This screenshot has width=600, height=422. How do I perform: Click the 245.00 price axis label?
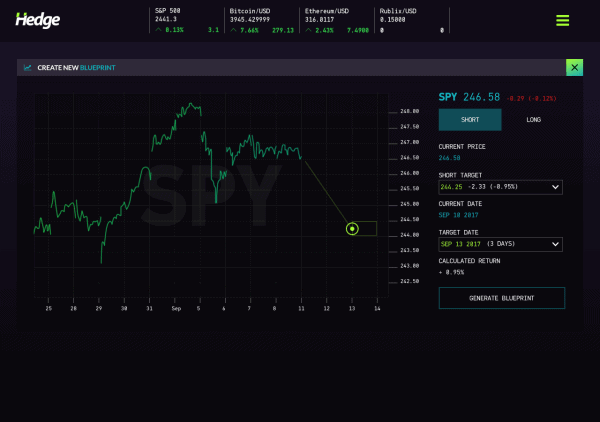[x=409, y=204]
